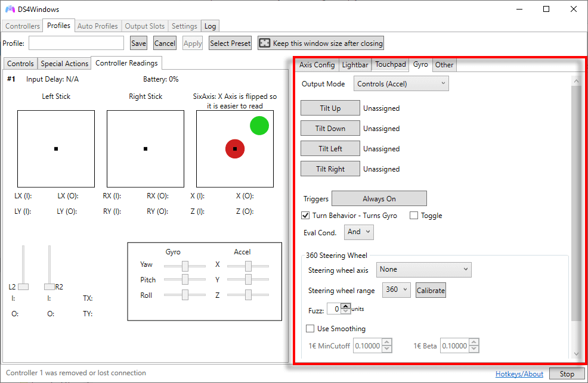Click the red SixAxis indicator dot
588x383 pixels.
pos(235,149)
